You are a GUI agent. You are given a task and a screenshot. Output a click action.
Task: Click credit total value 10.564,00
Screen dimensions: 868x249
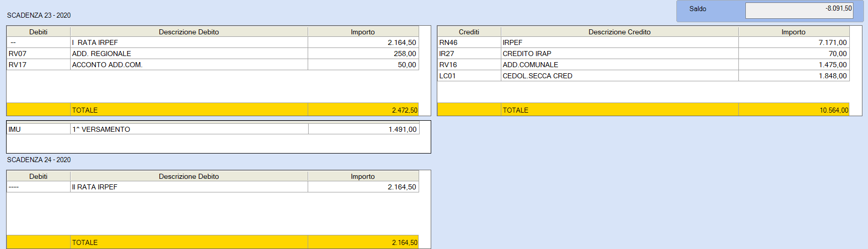(x=794, y=110)
